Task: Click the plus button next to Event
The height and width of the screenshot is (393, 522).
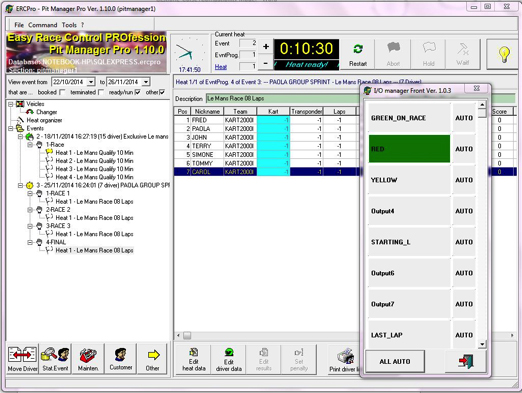Action: (x=266, y=47)
